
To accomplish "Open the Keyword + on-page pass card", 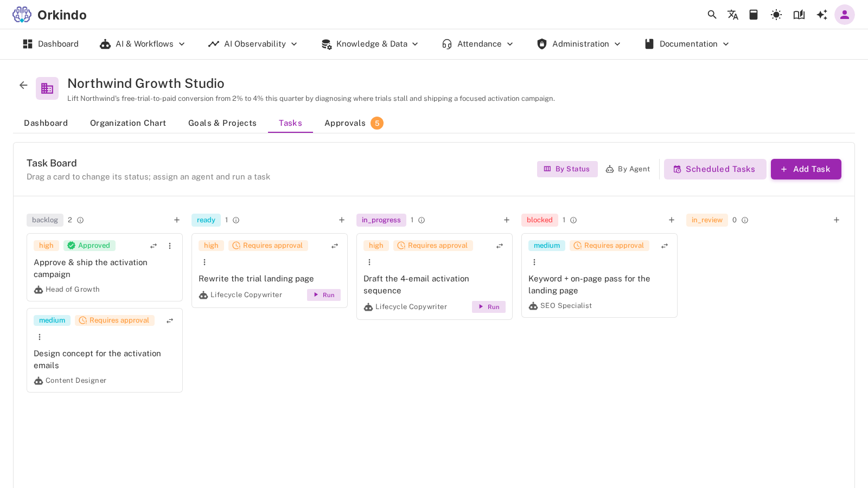I will tap(599, 275).
